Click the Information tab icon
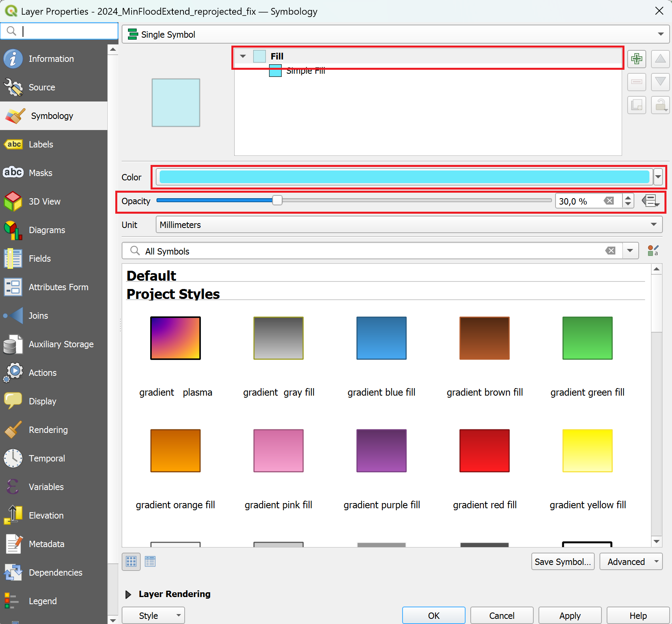Screen dimensions: 672x624 coord(13,59)
